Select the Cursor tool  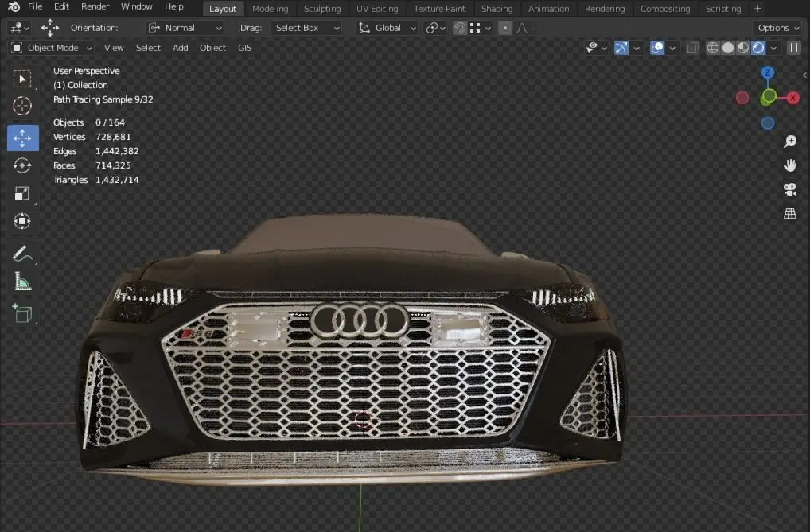tap(21, 106)
